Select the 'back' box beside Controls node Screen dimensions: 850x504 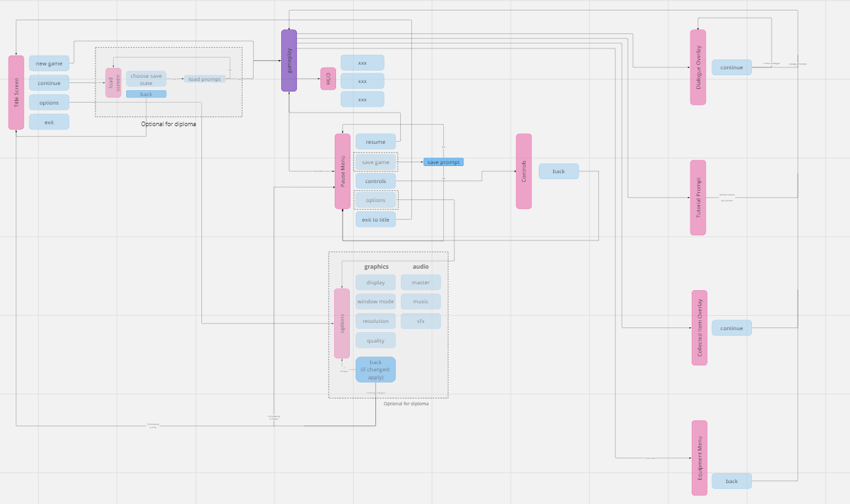[x=559, y=171]
